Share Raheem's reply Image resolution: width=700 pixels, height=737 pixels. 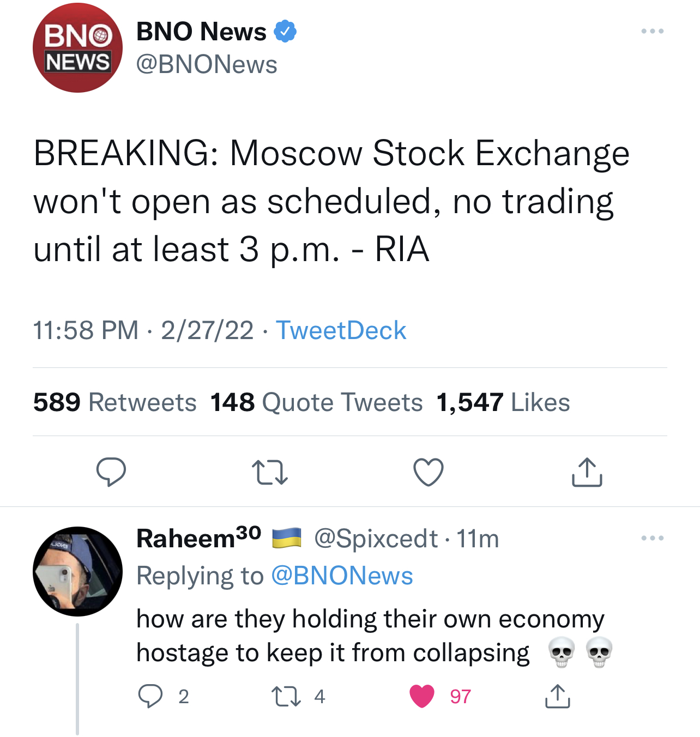557,696
